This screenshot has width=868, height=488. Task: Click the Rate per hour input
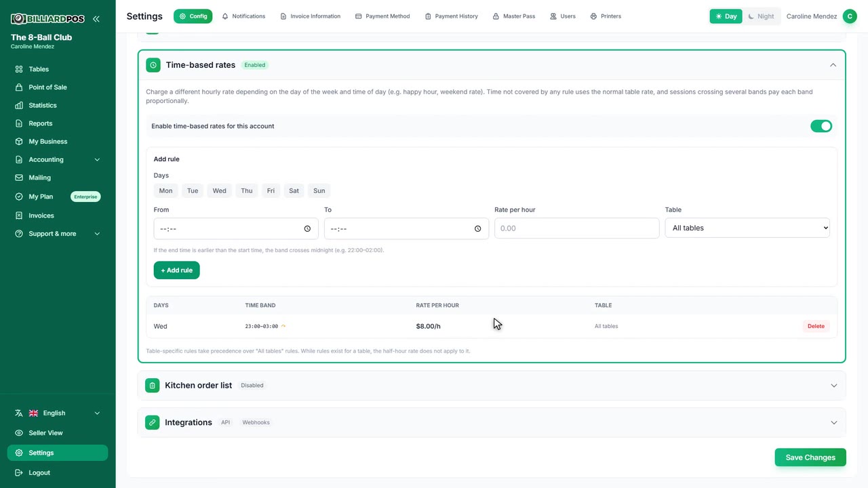577,228
